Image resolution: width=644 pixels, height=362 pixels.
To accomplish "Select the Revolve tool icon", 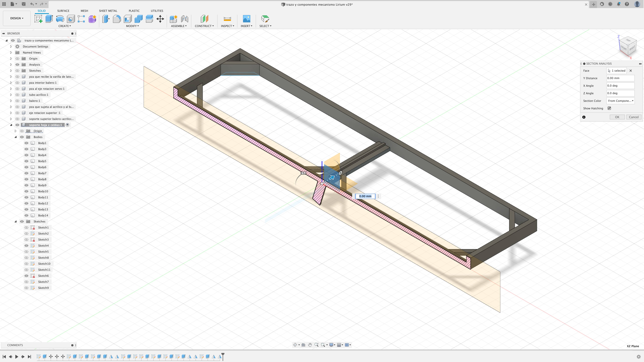I will pos(60,19).
